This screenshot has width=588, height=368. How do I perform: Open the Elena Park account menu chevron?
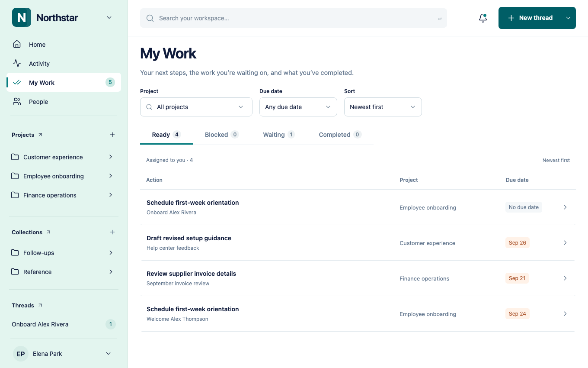109,354
